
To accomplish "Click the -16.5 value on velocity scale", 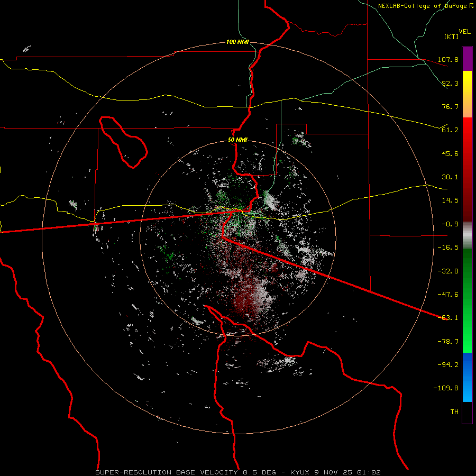I will 448,248.
